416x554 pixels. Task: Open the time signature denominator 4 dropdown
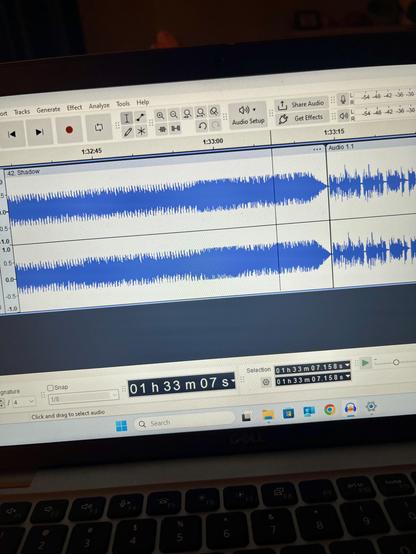pyautogui.click(x=24, y=402)
